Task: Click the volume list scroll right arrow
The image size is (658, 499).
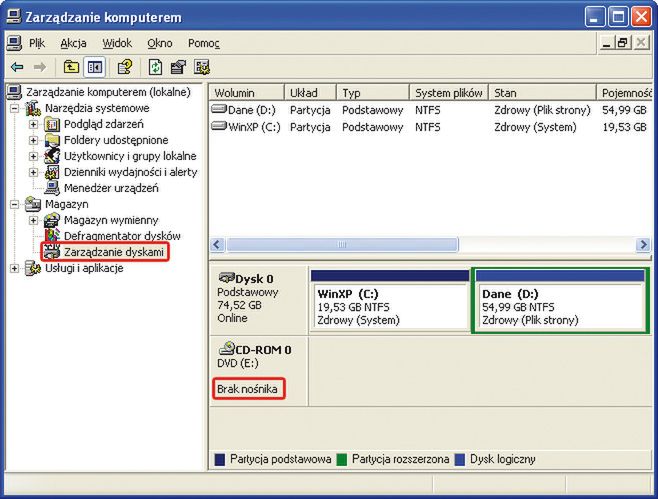Action: [x=643, y=244]
